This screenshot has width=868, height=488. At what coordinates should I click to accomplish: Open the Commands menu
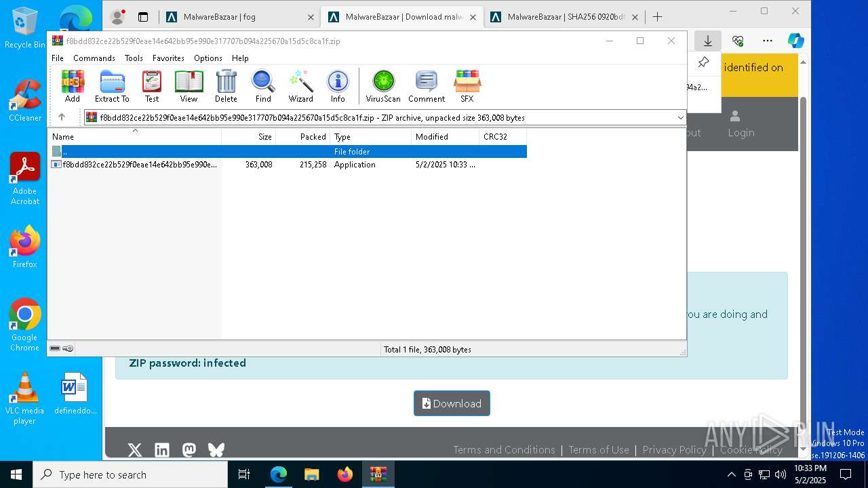pos(94,58)
